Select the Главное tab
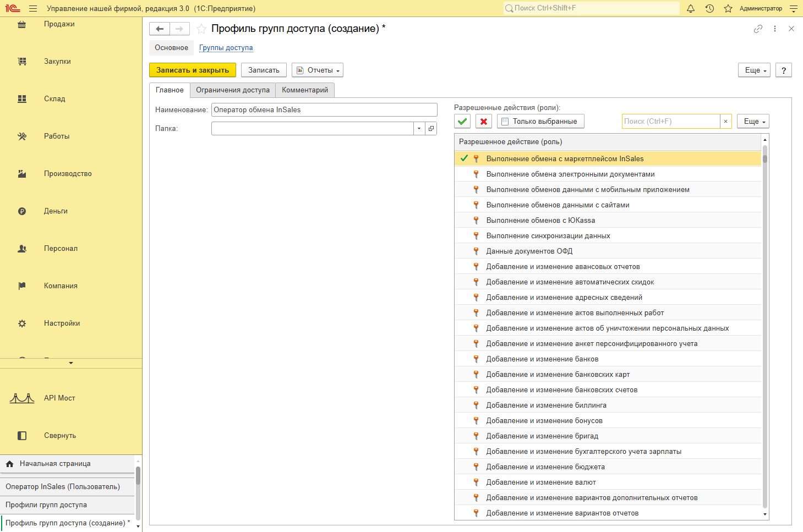This screenshot has width=803, height=532. point(170,90)
